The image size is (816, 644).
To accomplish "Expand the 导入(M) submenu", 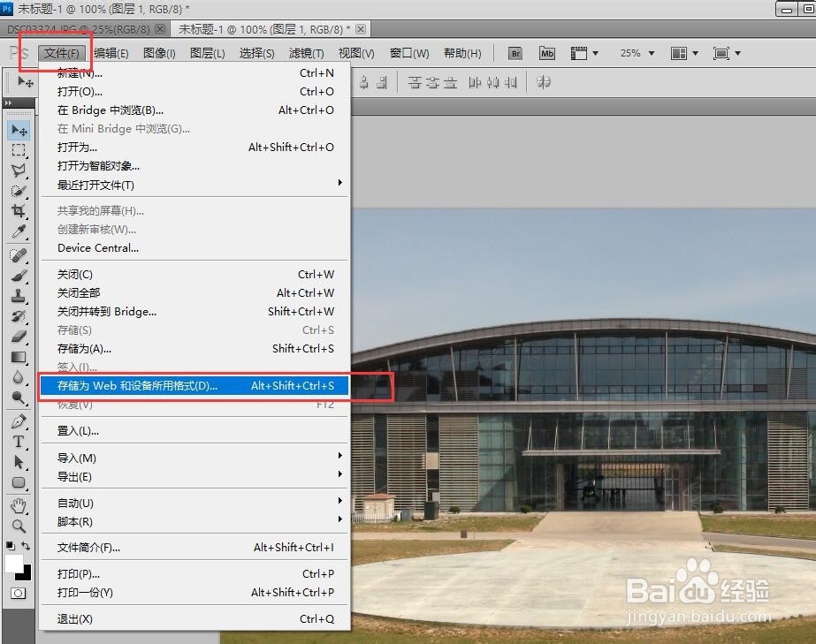I will [194, 458].
